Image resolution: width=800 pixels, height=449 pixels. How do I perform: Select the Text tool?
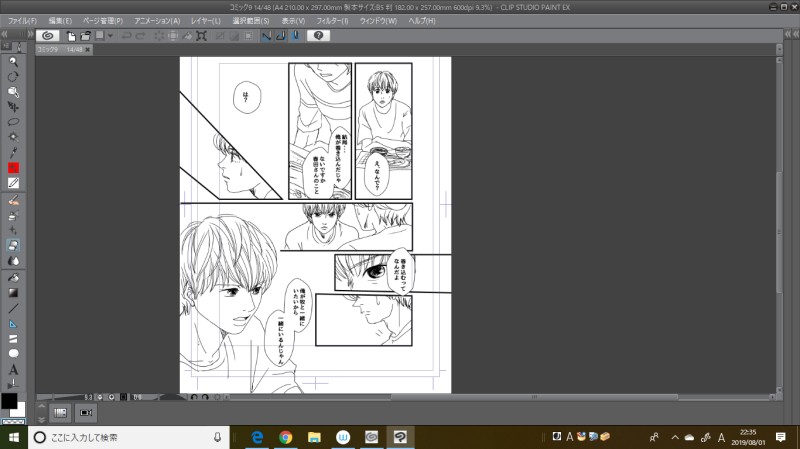(13, 369)
